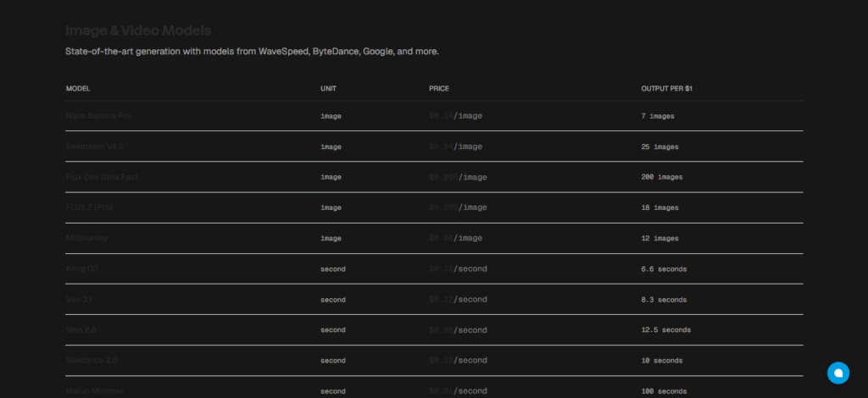Click the OUTPUT PER $1 column header
The image size is (868, 398).
click(x=667, y=88)
